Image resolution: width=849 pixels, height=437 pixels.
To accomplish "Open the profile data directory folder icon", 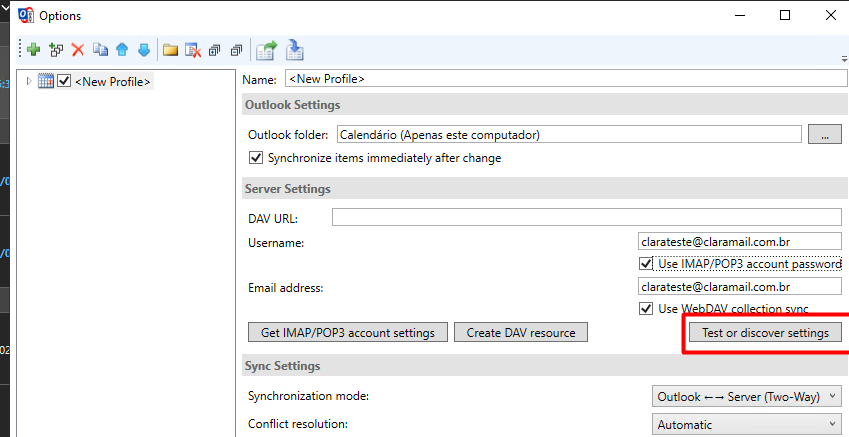I will (x=171, y=51).
